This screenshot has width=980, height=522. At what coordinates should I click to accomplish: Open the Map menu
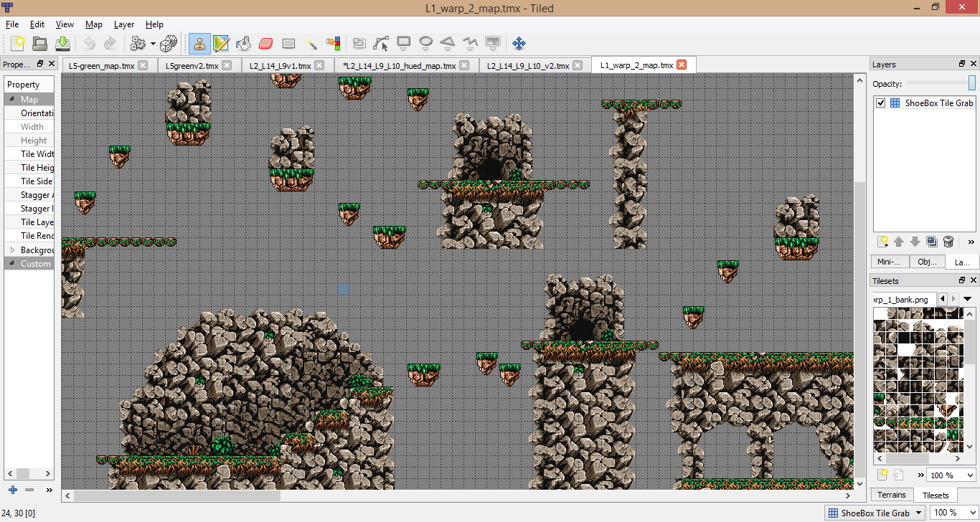click(93, 24)
